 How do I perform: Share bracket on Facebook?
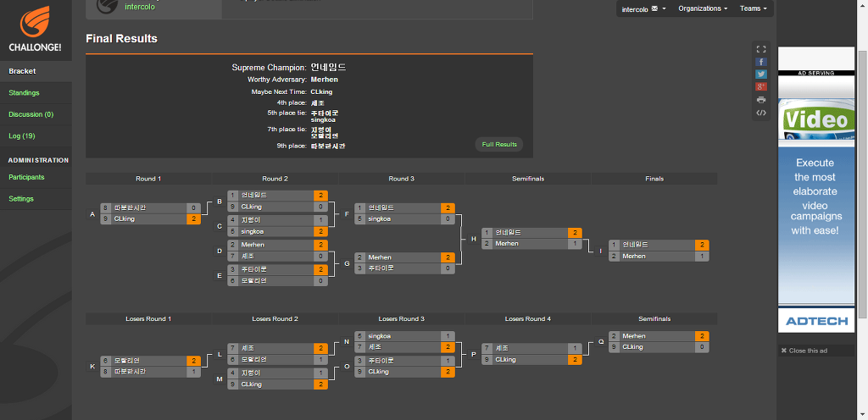pos(761,62)
